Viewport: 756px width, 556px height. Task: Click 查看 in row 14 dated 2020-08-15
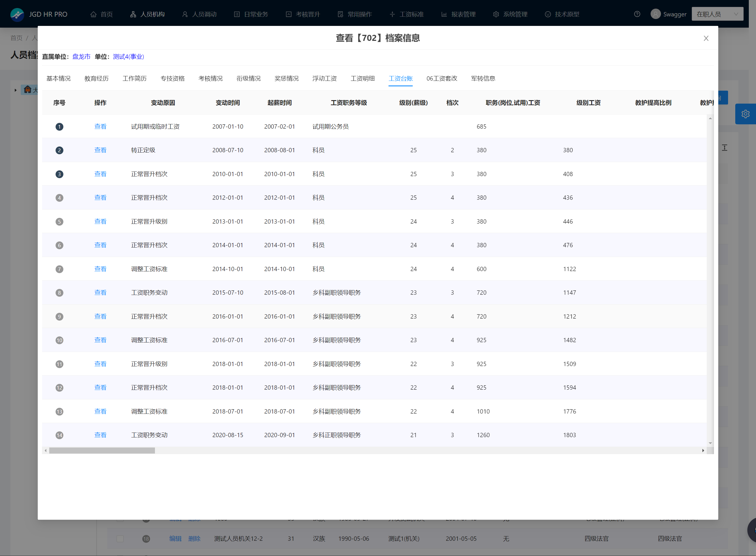(100, 435)
